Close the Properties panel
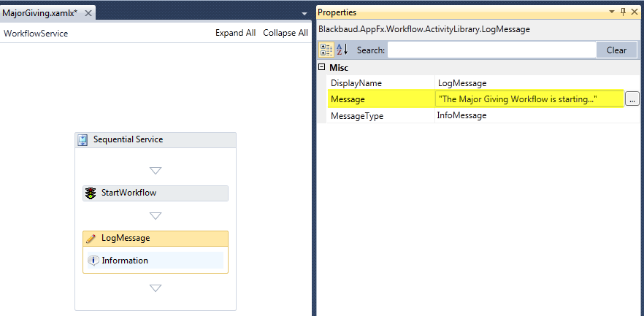644x316 pixels. coord(635,12)
